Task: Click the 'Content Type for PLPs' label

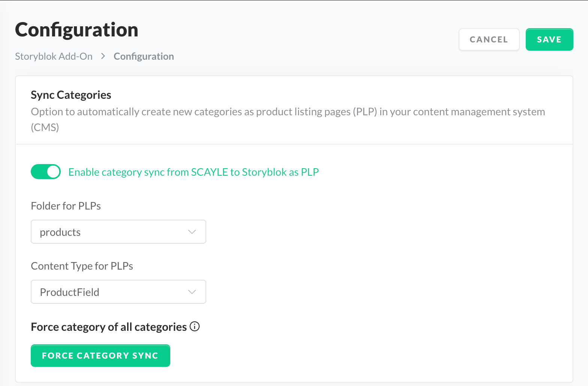Action: [82, 266]
